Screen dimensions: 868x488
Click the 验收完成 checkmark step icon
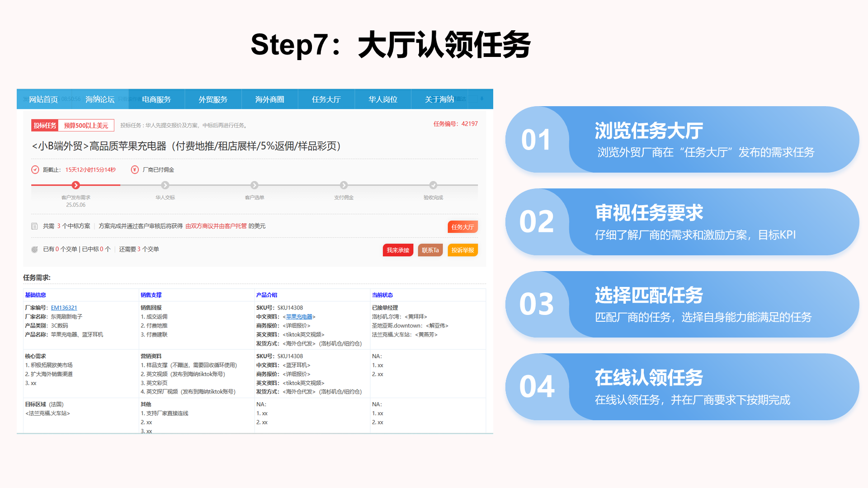coord(433,185)
